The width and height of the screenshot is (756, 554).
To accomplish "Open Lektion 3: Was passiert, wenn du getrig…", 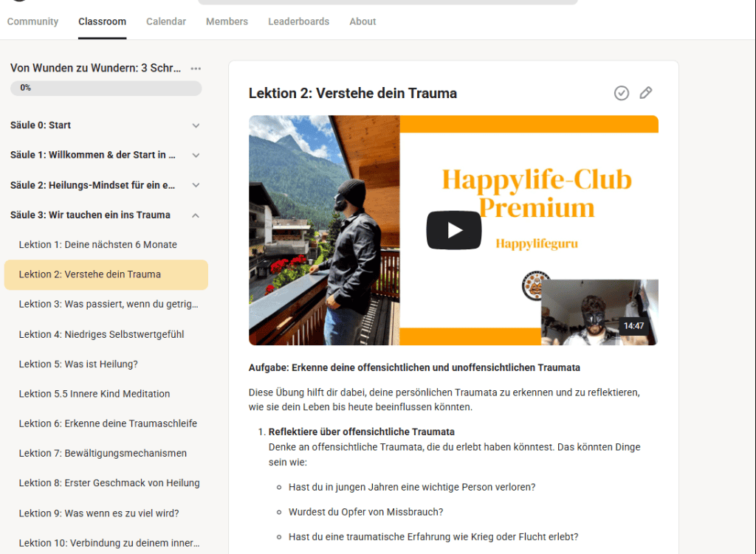I will point(106,305).
